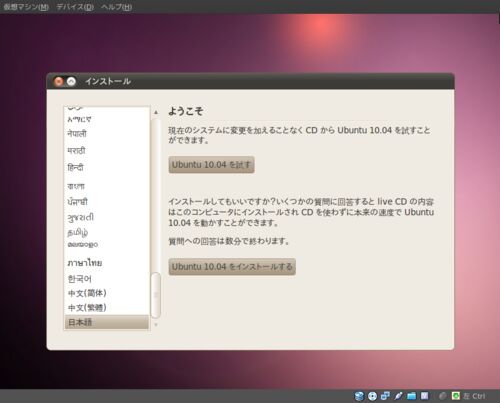Open the ヘルプ(H) menu

pos(117,7)
